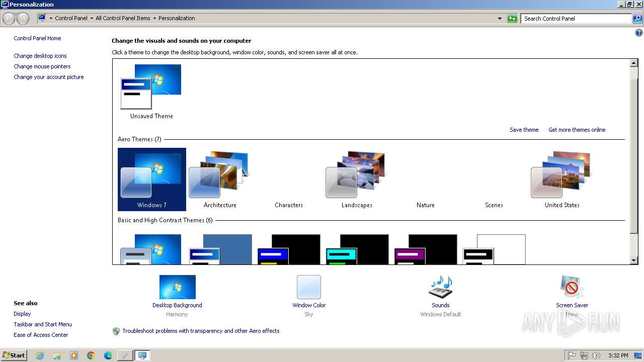Screen dimensions: 644x362
Task: Click the Forward navigation button
Action: pyautogui.click(x=23, y=19)
